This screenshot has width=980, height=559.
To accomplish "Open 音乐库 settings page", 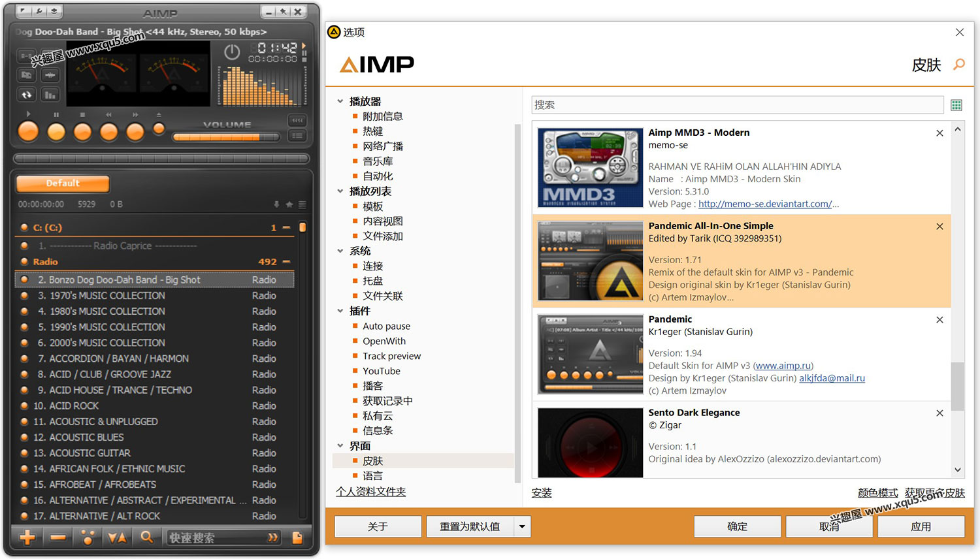I will coord(378,161).
